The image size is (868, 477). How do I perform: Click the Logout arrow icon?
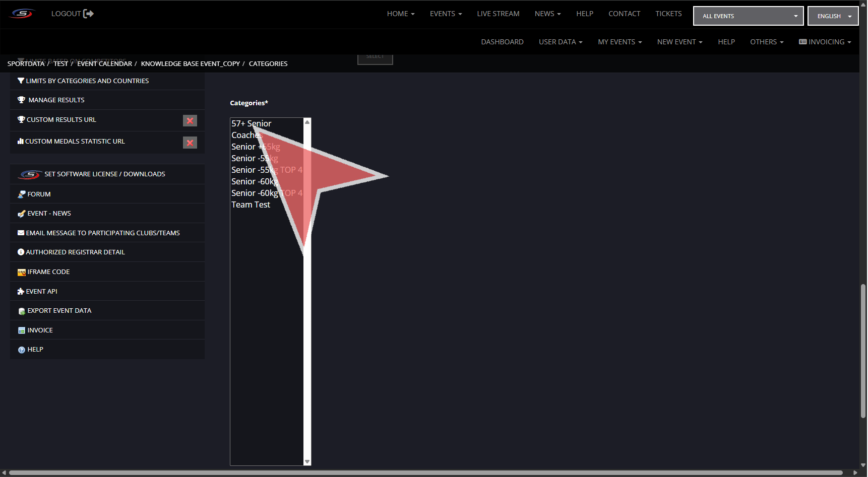(x=88, y=14)
